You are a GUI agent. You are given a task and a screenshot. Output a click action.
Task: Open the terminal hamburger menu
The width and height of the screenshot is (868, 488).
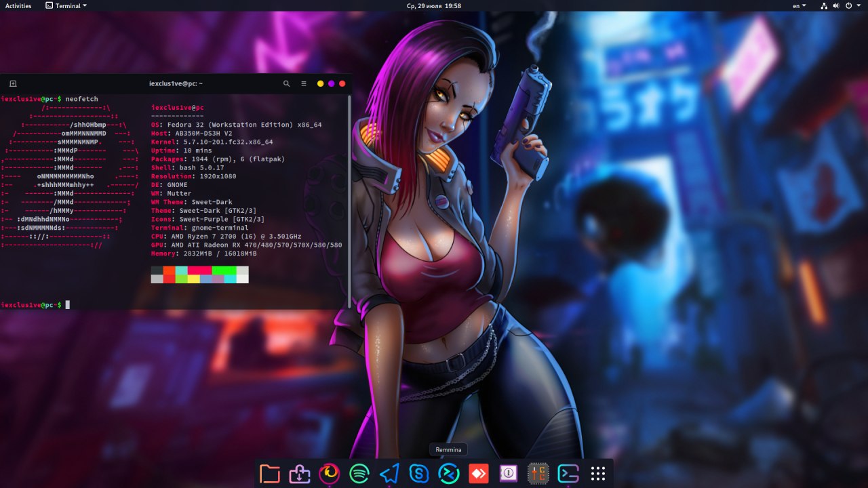tap(304, 83)
